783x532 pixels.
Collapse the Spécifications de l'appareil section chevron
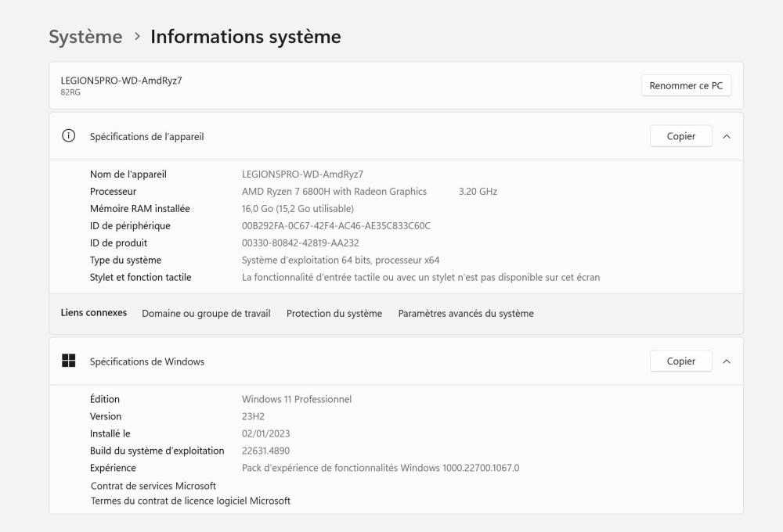coord(726,136)
